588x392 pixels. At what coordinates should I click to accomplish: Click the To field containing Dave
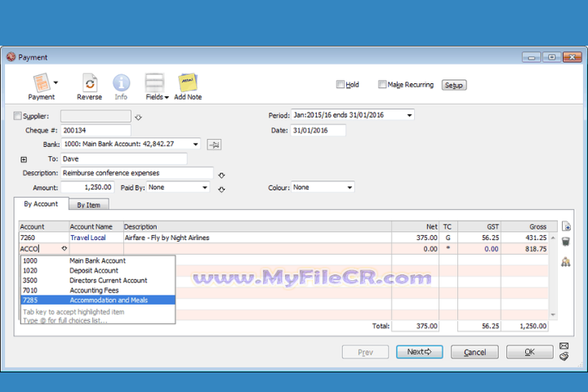(x=124, y=158)
